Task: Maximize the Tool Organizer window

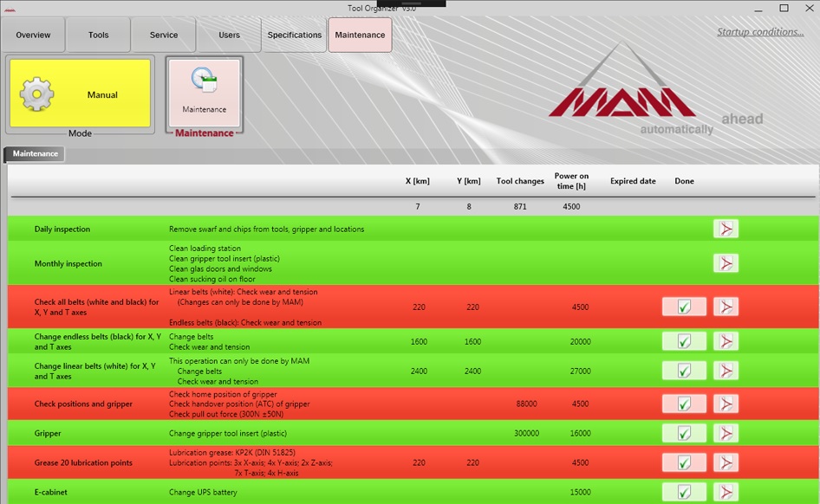Action: [784, 8]
